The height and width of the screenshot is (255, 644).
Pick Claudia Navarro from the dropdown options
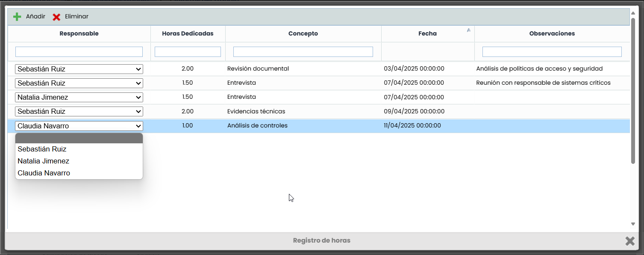pos(44,173)
